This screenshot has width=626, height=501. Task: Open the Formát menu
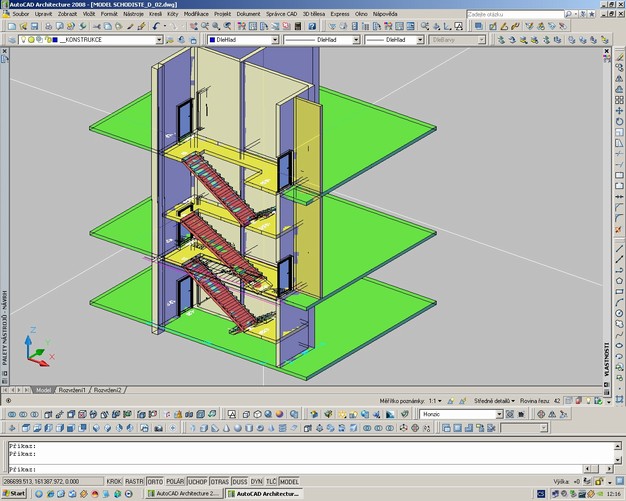tap(108, 14)
